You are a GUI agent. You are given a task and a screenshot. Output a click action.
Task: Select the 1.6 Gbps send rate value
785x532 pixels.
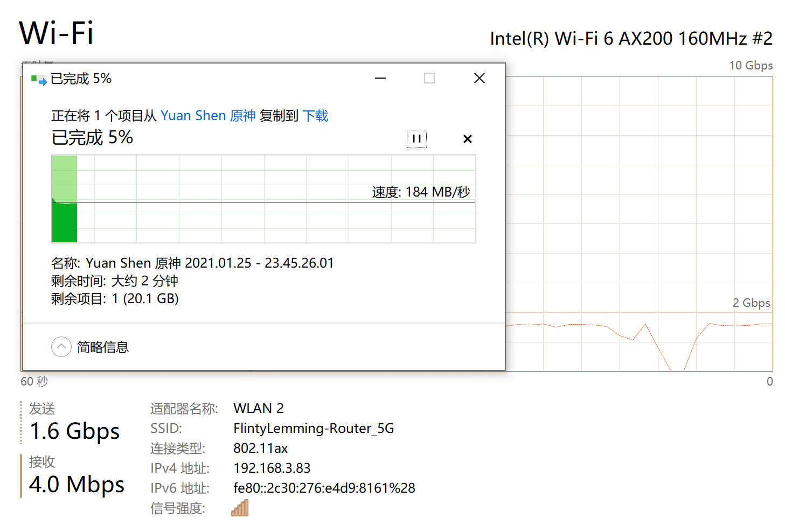tap(74, 431)
